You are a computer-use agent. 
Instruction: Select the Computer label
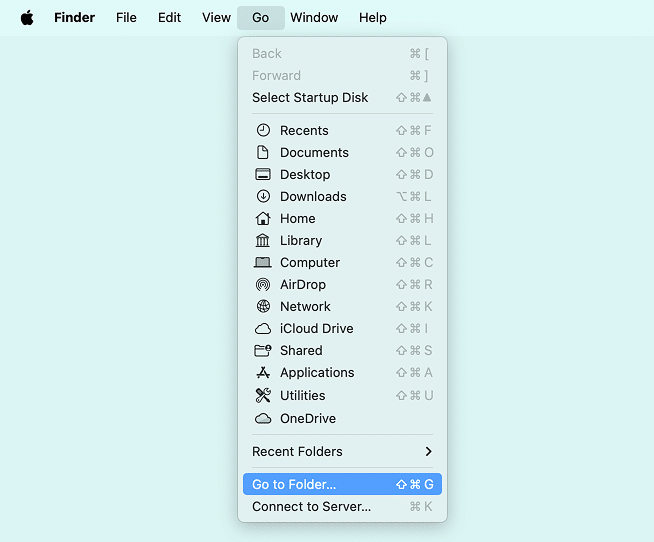(310, 262)
